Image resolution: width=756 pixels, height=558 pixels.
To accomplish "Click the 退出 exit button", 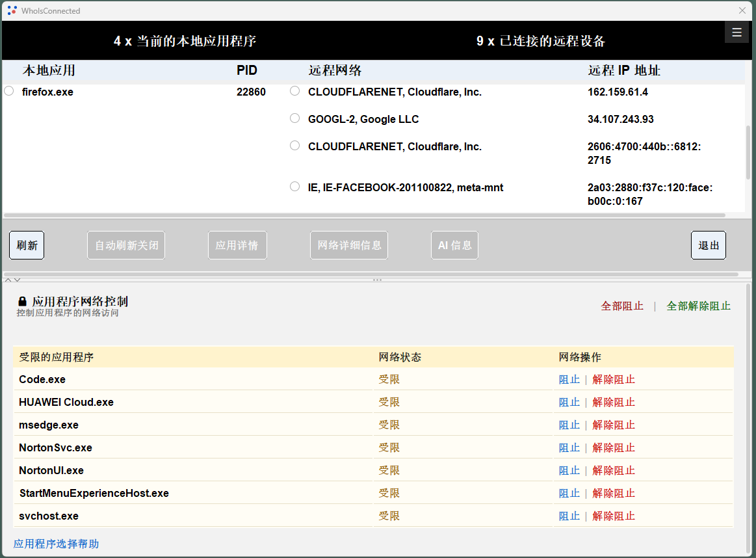I will point(709,245).
